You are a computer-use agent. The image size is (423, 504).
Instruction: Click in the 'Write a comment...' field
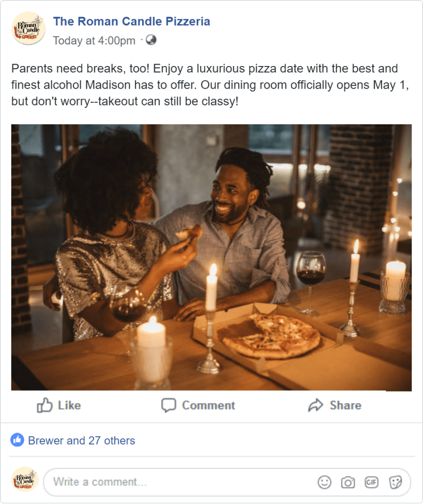tap(177, 482)
